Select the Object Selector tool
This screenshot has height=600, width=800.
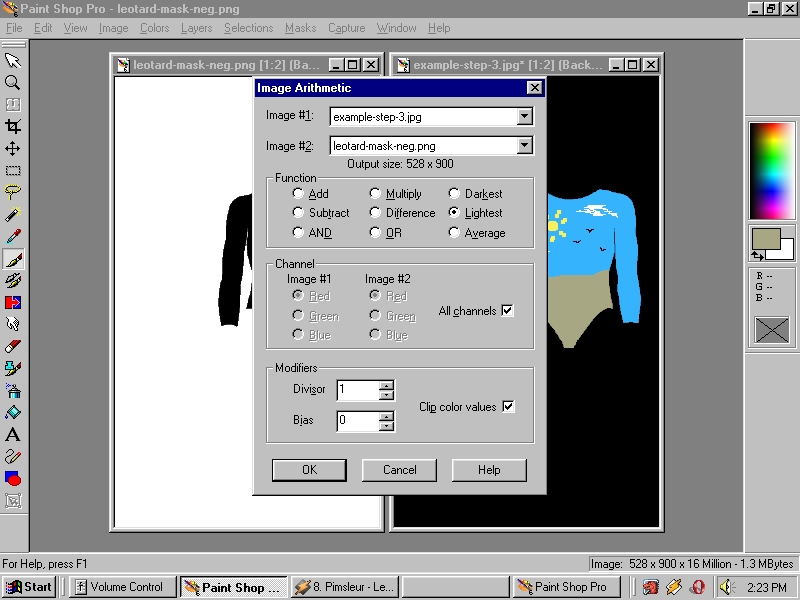13,501
